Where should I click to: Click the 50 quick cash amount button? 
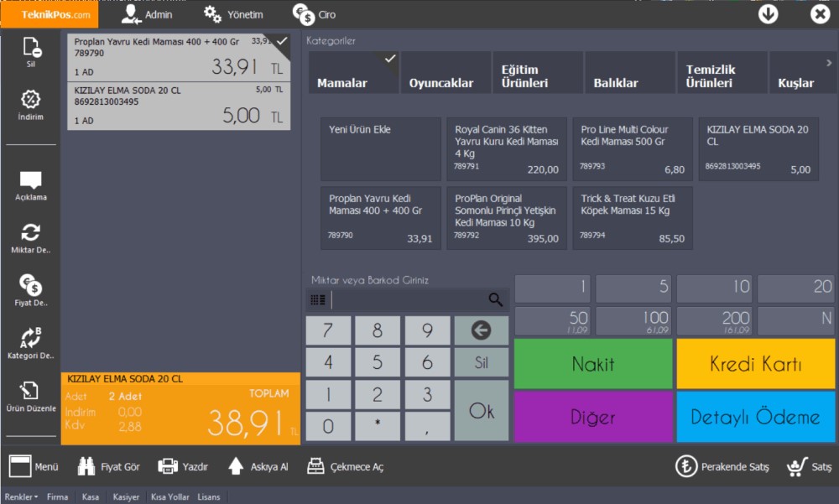pos(552,320)
